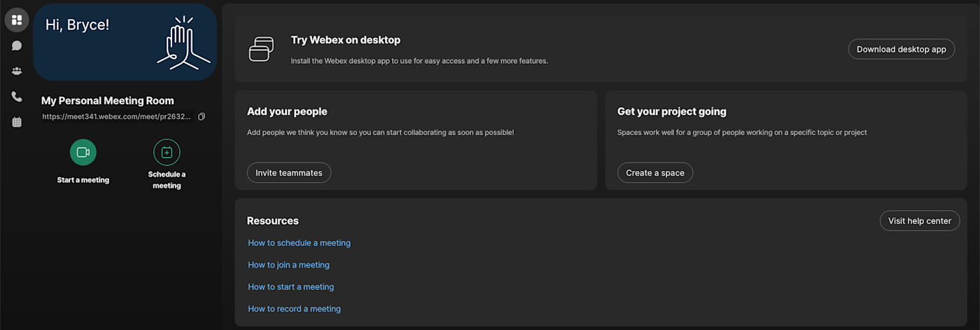Open the How to schedule a meeting link
Screen dimensions: 980x330
pos(299,243)
